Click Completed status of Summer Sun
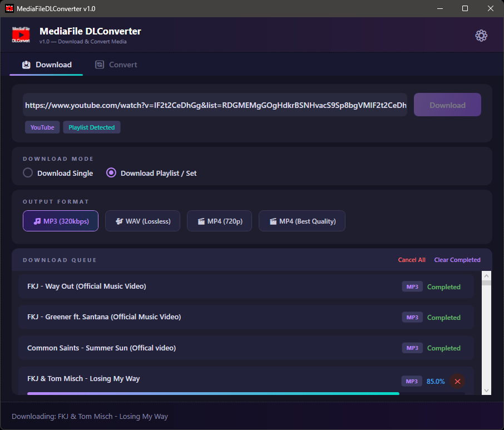This screenshot has width=504, height=430. (x=443, y=348)
